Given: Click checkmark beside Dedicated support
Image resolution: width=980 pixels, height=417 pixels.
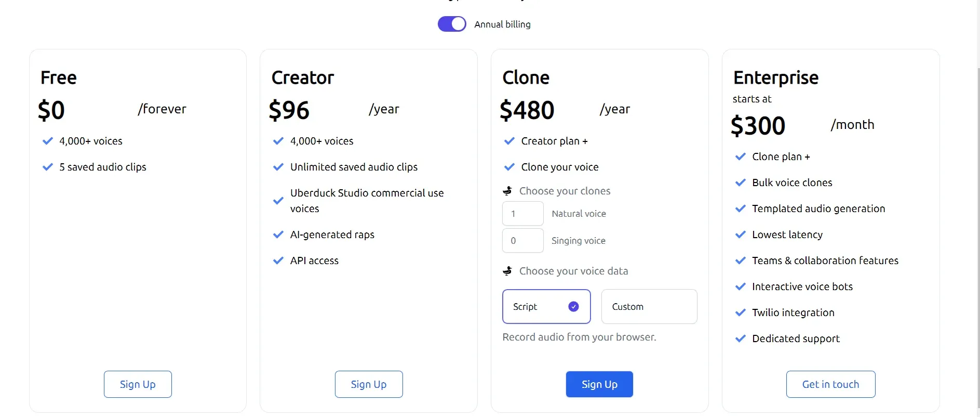Looking at the screenshot, I should pyautogui.click(x=741, y=338).
